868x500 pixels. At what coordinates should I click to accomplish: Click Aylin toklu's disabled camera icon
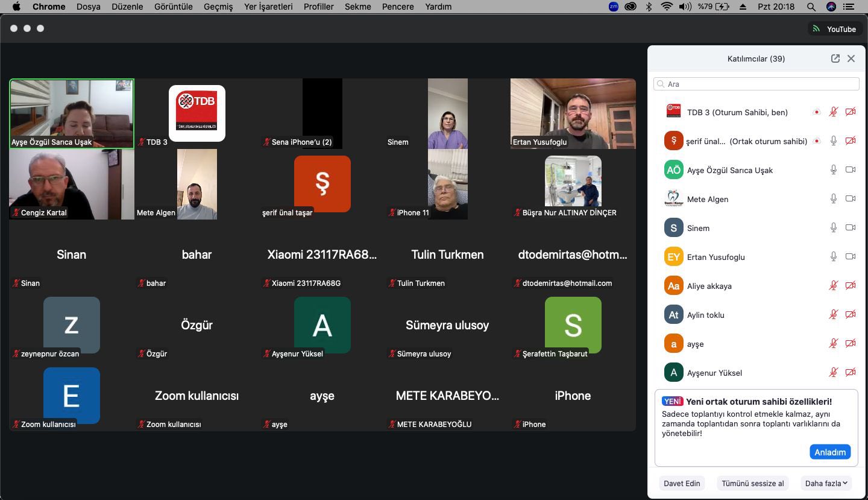pyautogui.click(x=851, y=315)
